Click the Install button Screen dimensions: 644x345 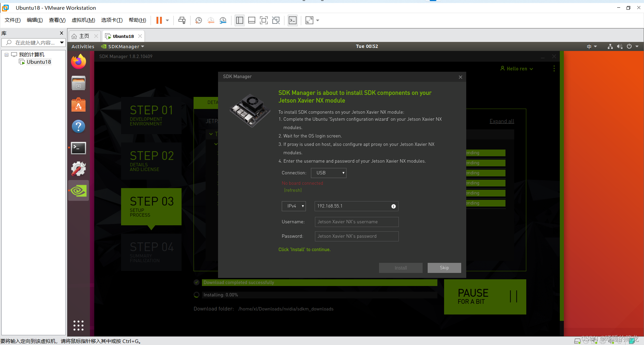(x=400, y=268)
